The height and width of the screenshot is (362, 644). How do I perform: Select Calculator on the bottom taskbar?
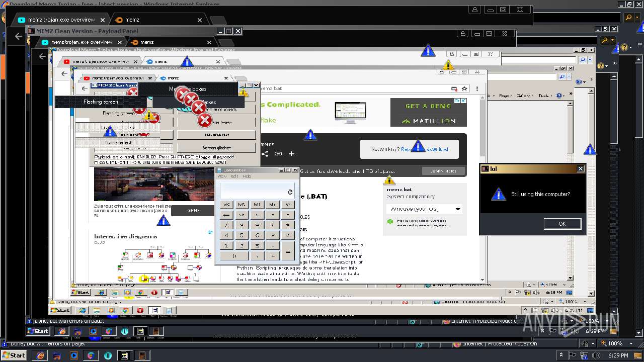141,355
